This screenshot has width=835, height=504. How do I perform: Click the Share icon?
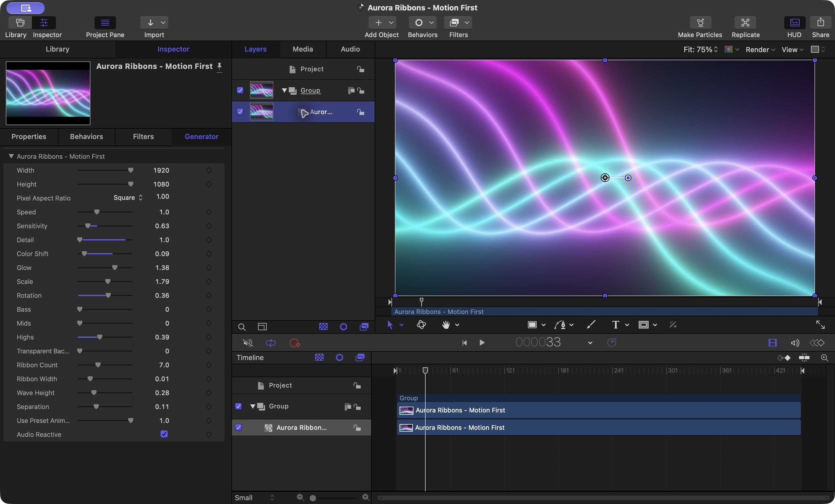point(821,23)
